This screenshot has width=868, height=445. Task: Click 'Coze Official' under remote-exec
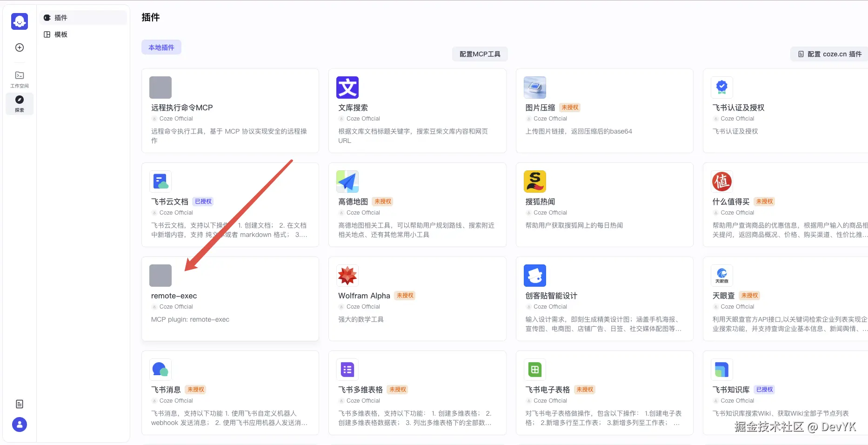coord(176,307)
